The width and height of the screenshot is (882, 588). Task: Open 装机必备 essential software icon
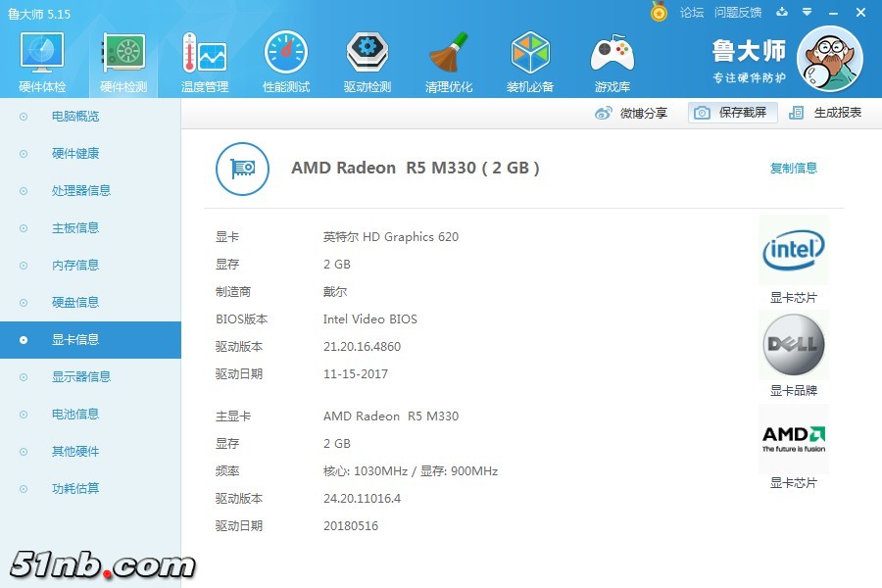(x=530, y=63)
